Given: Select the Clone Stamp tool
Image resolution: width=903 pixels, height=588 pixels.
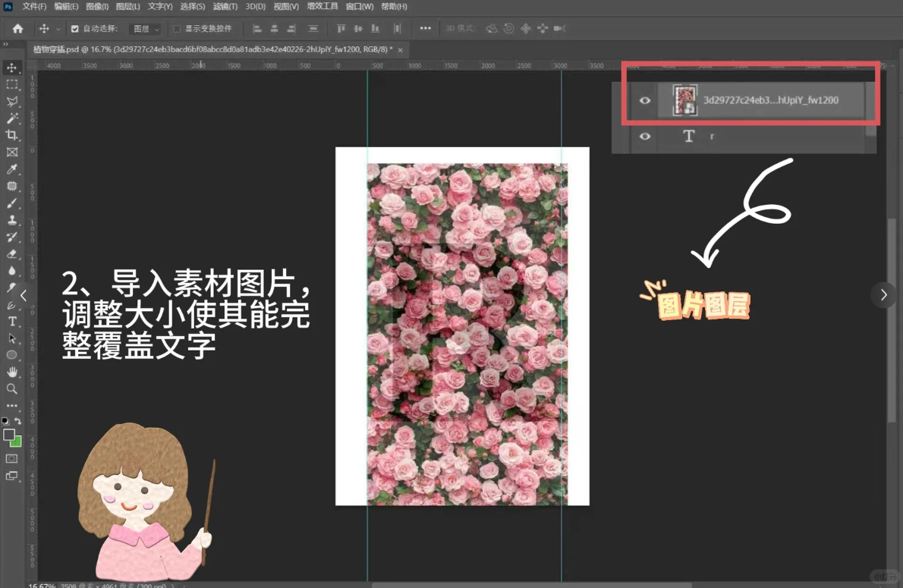Looking at the screenshot, I should (x=12, y=220).
